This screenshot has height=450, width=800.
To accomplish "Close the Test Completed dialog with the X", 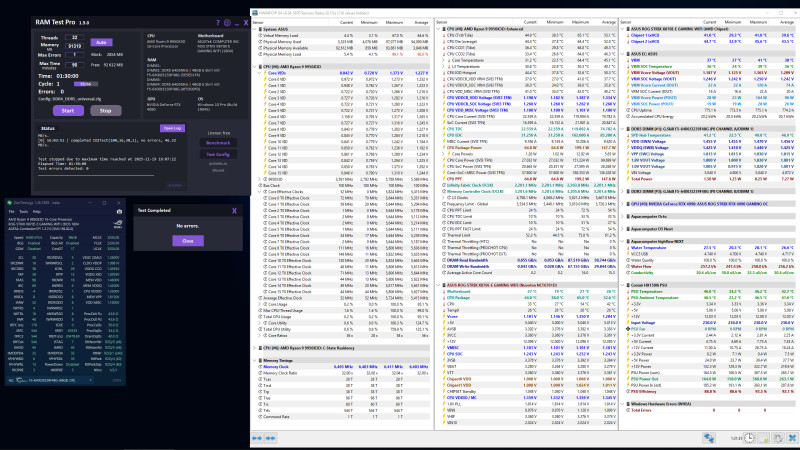I will 234,211.
